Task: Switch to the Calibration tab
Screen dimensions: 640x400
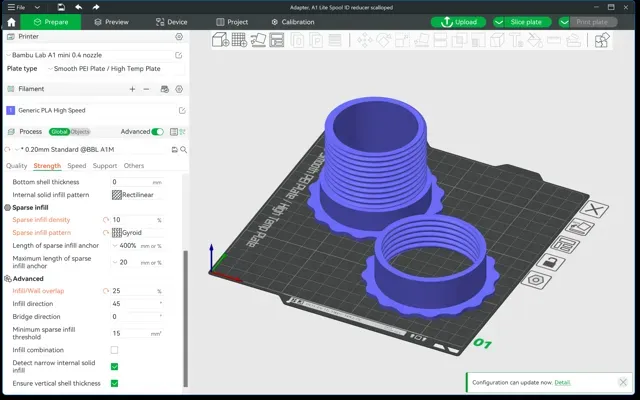Action: (293, 22)
